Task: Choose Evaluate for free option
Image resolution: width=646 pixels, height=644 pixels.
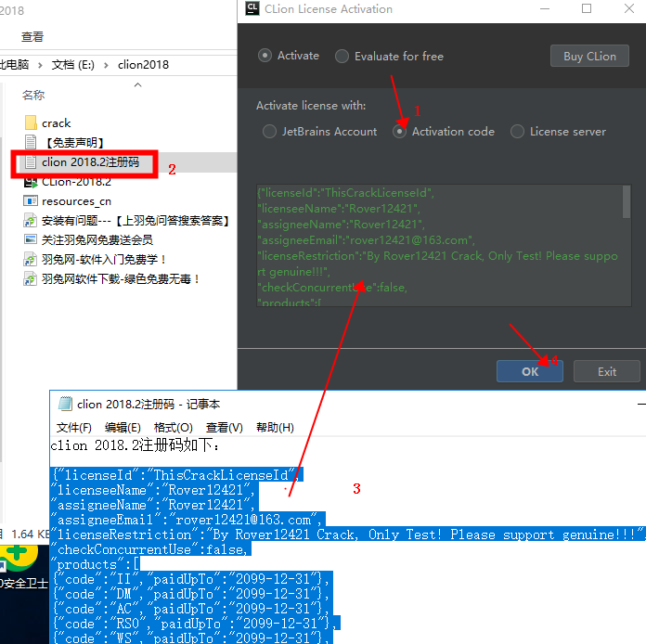Action: [x=342, y=56]
